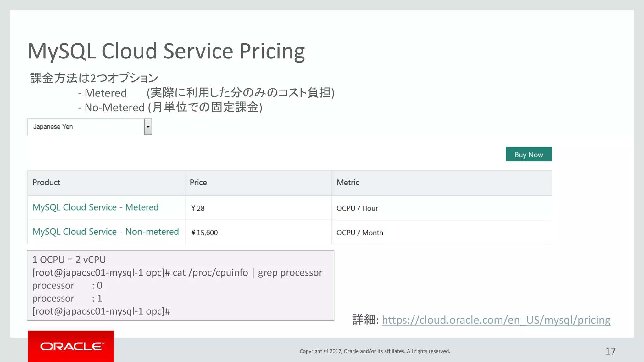Click the OCPU / Hour metric cell
This screenshot has height=362, width=644.
[442, 208]
